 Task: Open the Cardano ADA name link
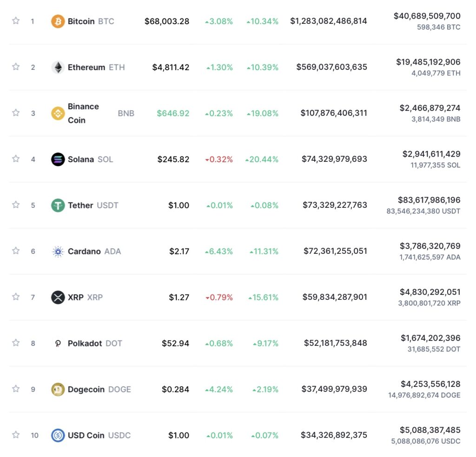tap(94, 251)
